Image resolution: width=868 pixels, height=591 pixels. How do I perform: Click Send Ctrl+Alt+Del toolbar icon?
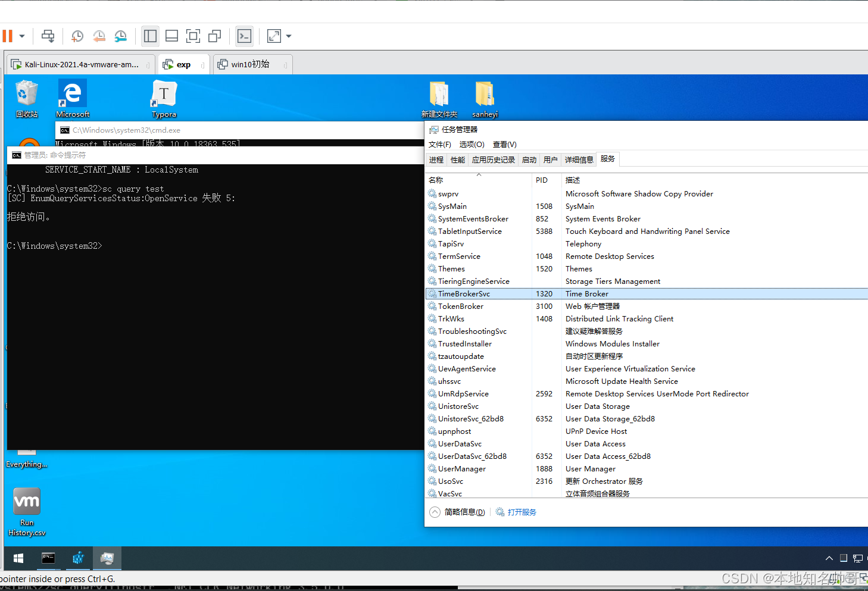tap(48, 36)
